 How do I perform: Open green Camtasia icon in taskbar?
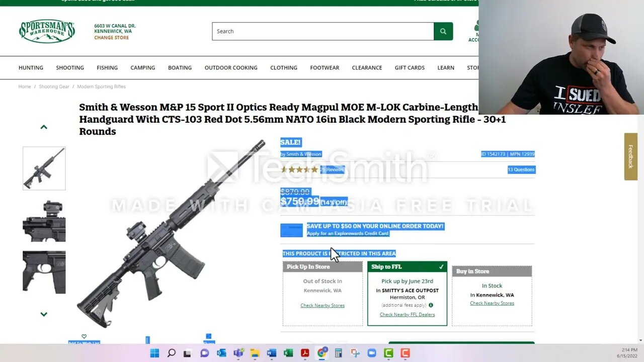[388, 353]
